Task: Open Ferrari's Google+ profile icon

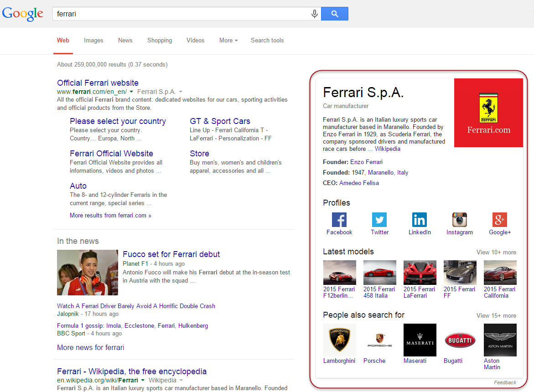Action: click(x=500, y=220)
